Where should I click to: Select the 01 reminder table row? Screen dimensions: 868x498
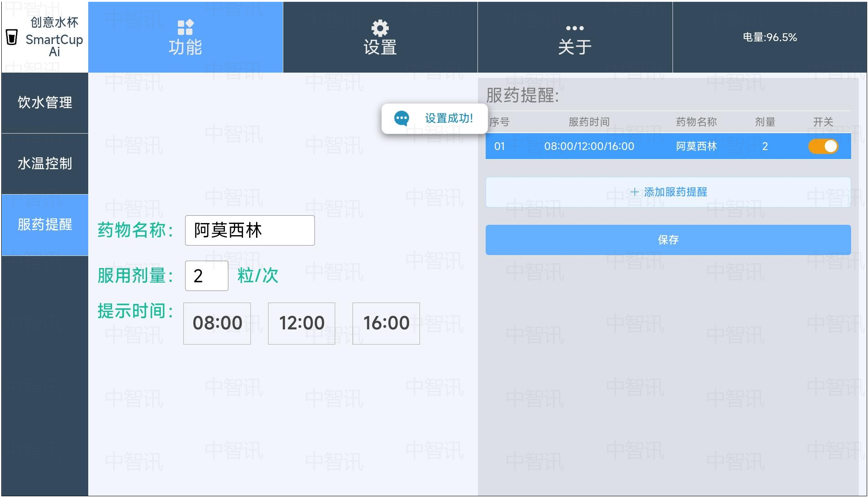(668, 146)
